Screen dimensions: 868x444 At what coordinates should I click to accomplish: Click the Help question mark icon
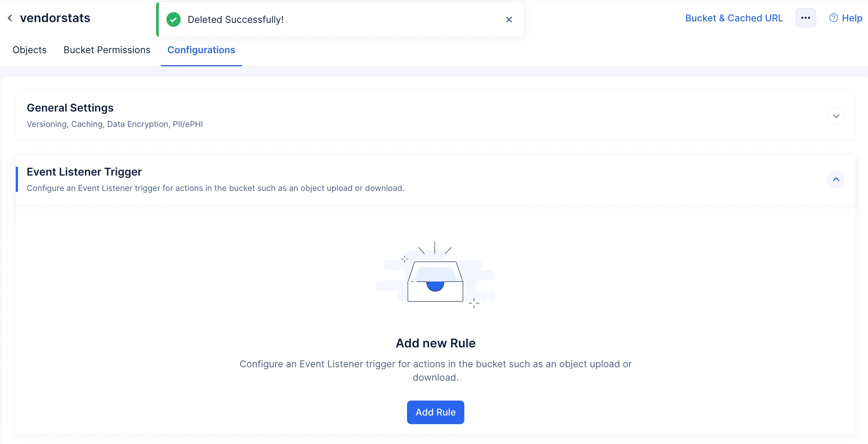point(833,18)
